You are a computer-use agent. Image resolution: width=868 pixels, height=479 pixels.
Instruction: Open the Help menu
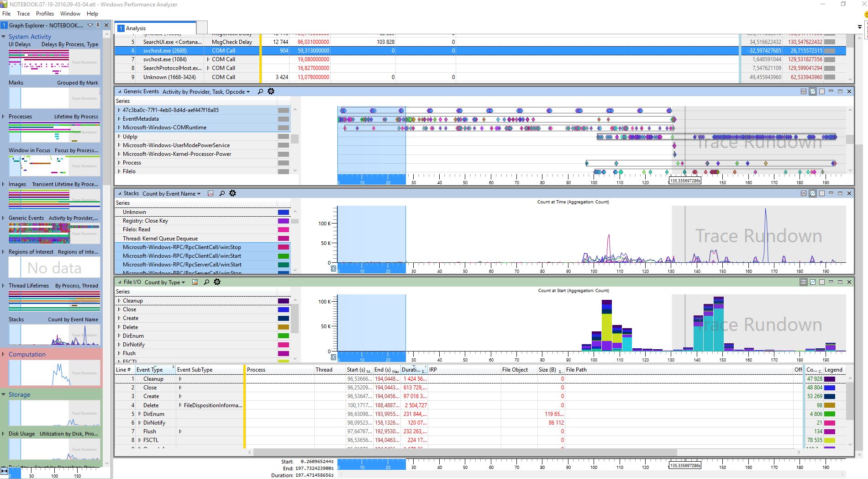pyautogui.click(x=92, y=14)
